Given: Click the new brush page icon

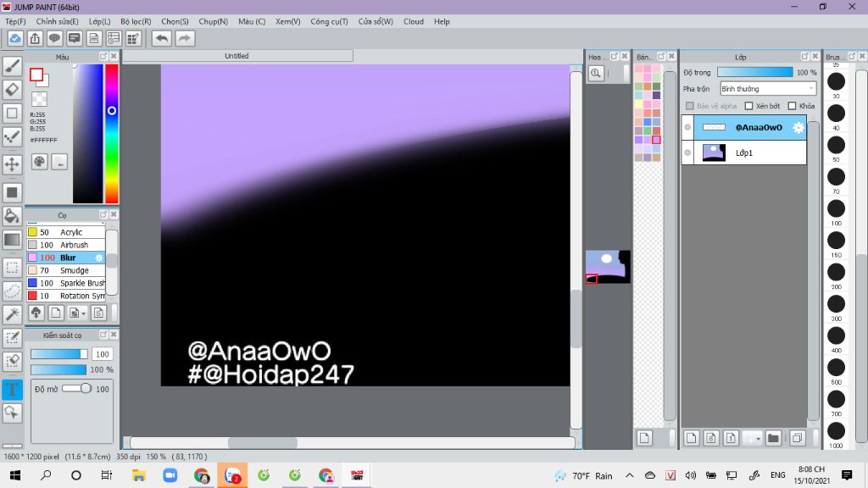Looking at the screenshot, I should pyautogui.click(x=56, y=313).
